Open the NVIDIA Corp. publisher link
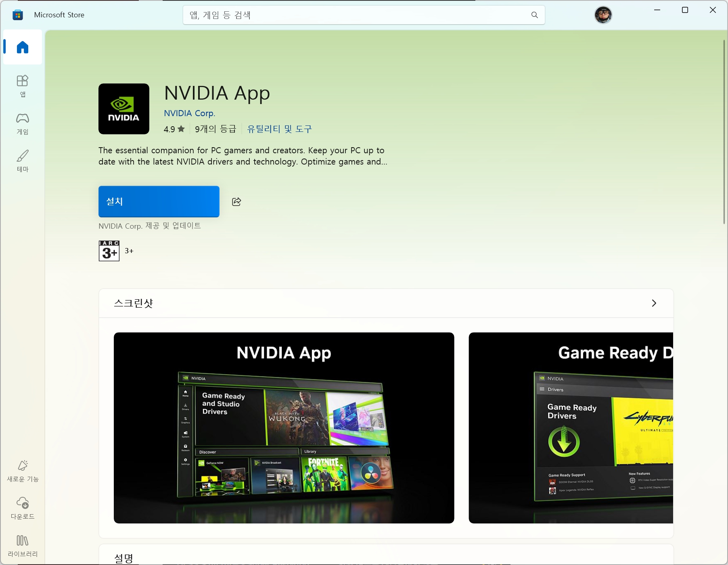Image resolution: width=728 pixels, height=565 pixels. point(190,113)
